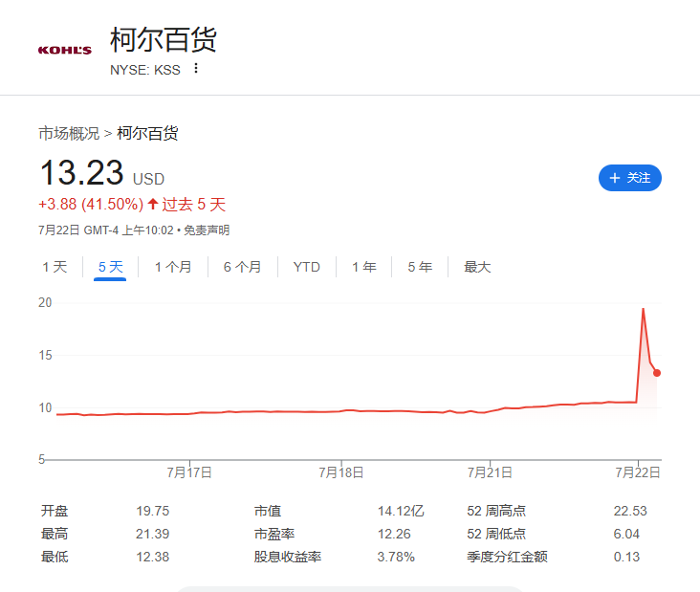The image size is (700, 592).
Task: Click the 股息收益率 value 3.78%
Action: [396, 558]
